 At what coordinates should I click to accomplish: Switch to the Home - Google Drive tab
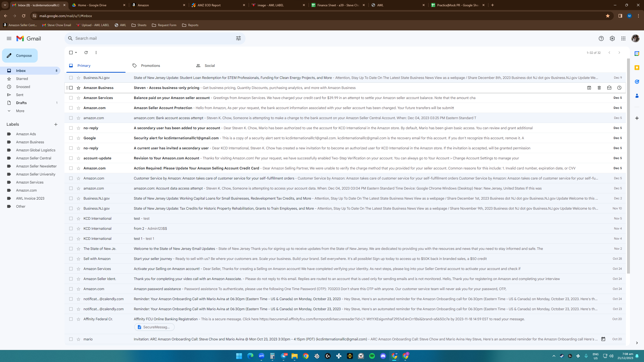coord(99,5)
